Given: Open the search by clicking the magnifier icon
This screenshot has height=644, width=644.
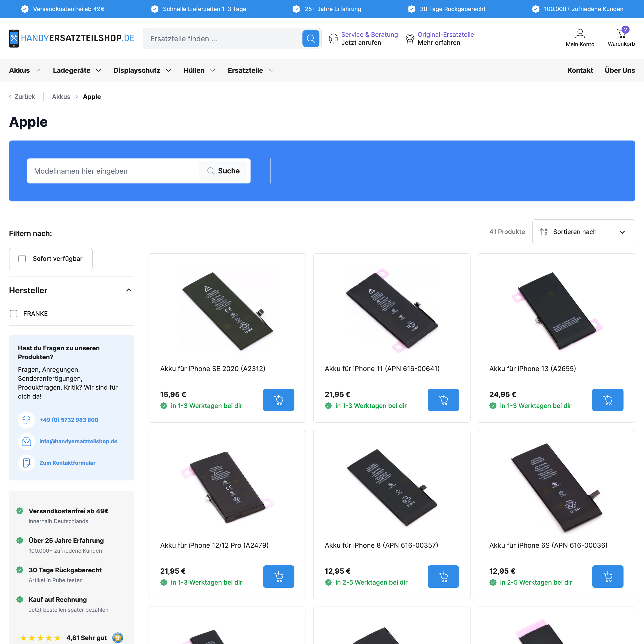Looking at the screenshot, I should [x=311, y=38].
